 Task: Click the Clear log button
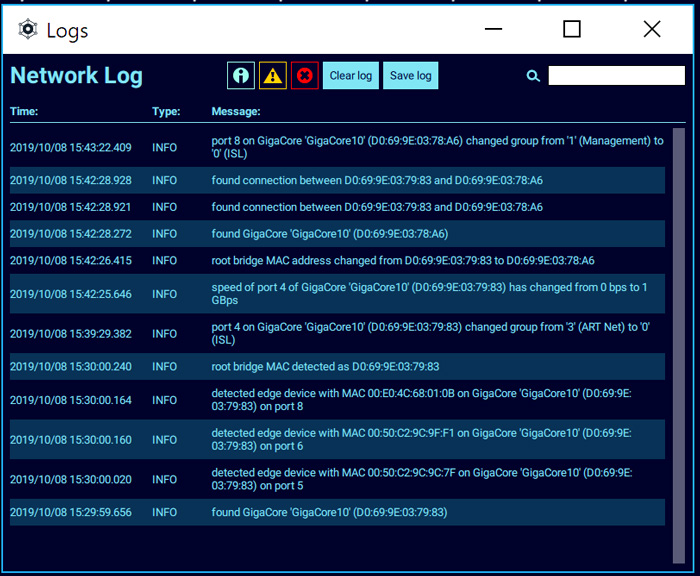coord(350,75)
